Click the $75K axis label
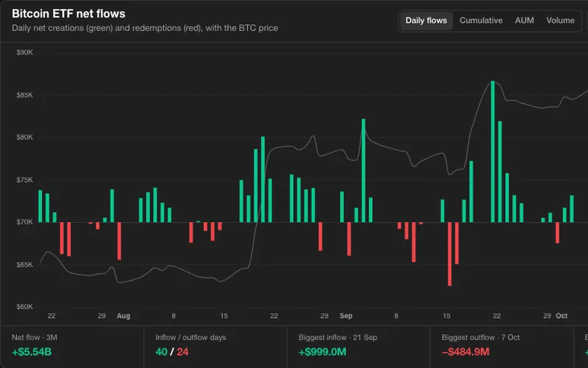 pos(25,180)
